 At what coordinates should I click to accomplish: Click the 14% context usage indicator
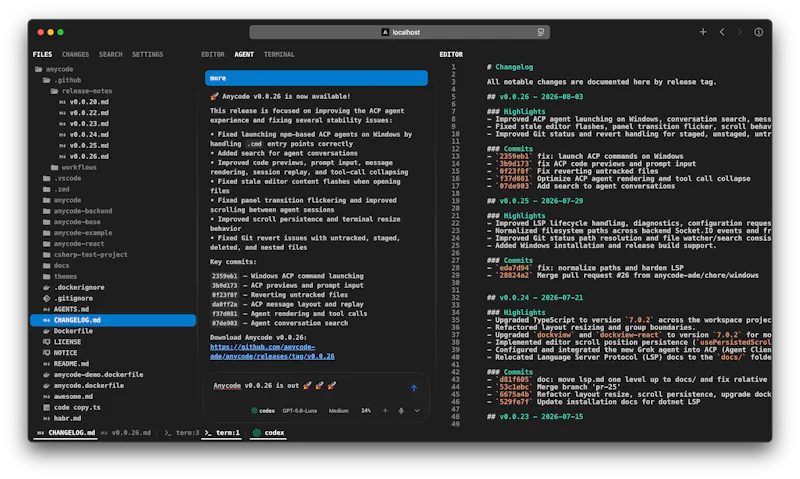pyautogui.click(x=366, y=411)
